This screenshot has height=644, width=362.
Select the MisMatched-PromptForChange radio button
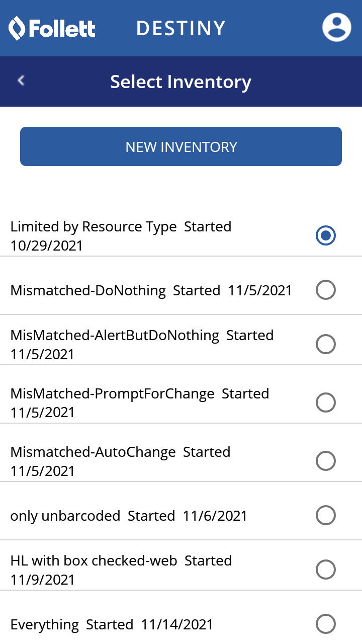[x=326, y=403]
